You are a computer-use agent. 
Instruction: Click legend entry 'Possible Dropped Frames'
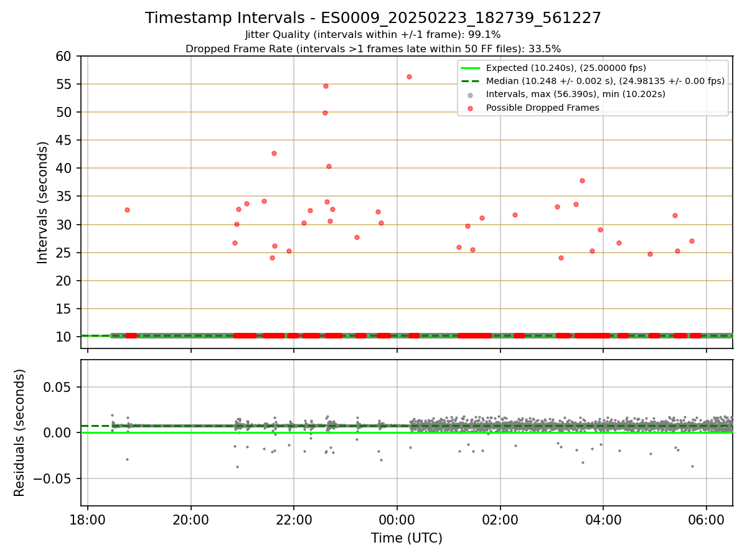(x=543, y=108)
